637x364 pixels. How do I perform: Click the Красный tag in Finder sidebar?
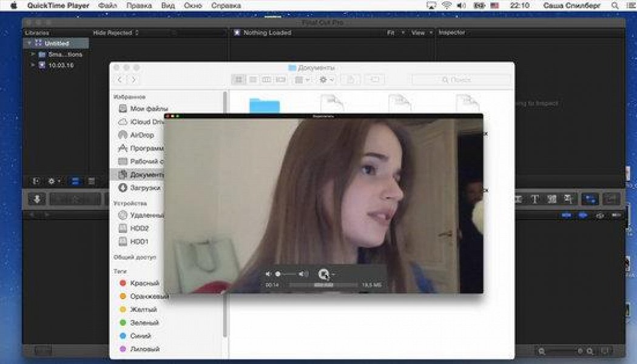pyautogui.click(x=144, y=283)
